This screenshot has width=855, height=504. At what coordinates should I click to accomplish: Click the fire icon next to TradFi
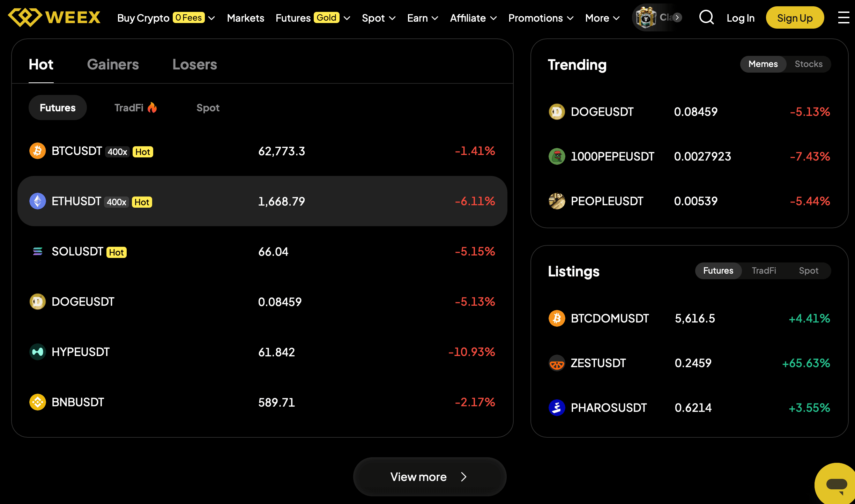click(152, 108)
